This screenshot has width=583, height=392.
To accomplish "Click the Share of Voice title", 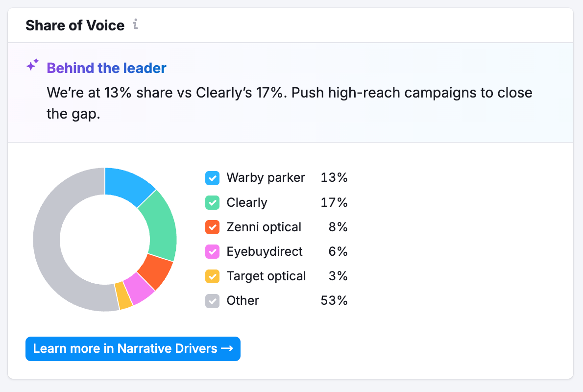I will 75,25.
